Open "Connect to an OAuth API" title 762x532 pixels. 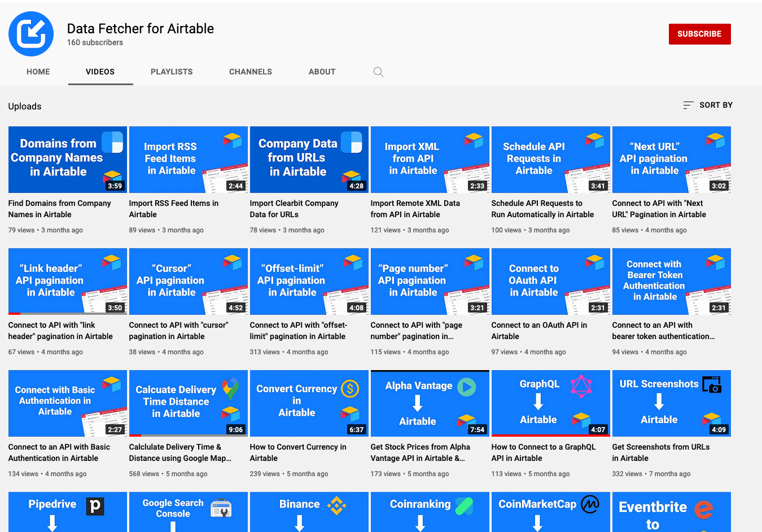(x=540, y=331)
